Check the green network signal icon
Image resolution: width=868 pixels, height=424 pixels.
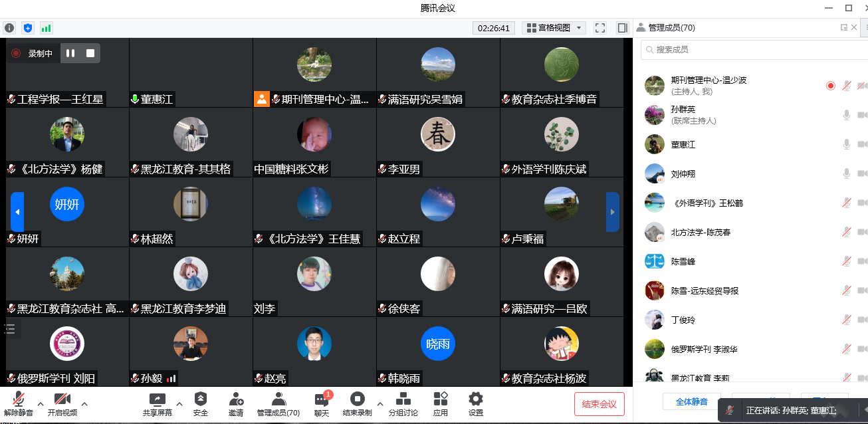(46, 28)
